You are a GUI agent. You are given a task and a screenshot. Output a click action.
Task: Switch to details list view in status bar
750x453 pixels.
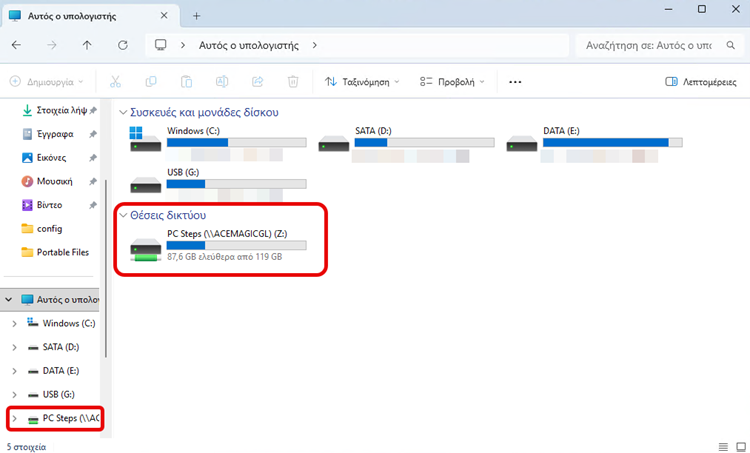click(x=723, y=444)
